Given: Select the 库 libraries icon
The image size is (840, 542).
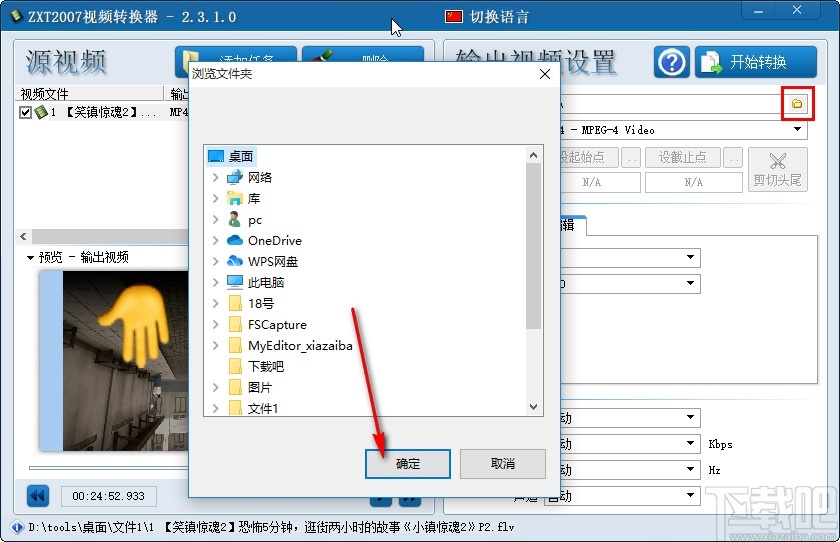Looking at the screenshot, I should point(235,199).
